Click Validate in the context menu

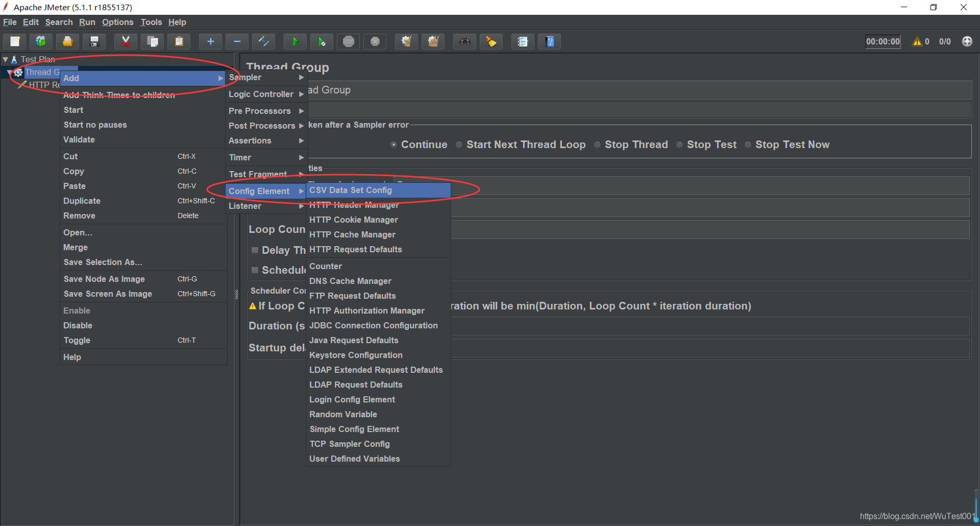[143, 139]
